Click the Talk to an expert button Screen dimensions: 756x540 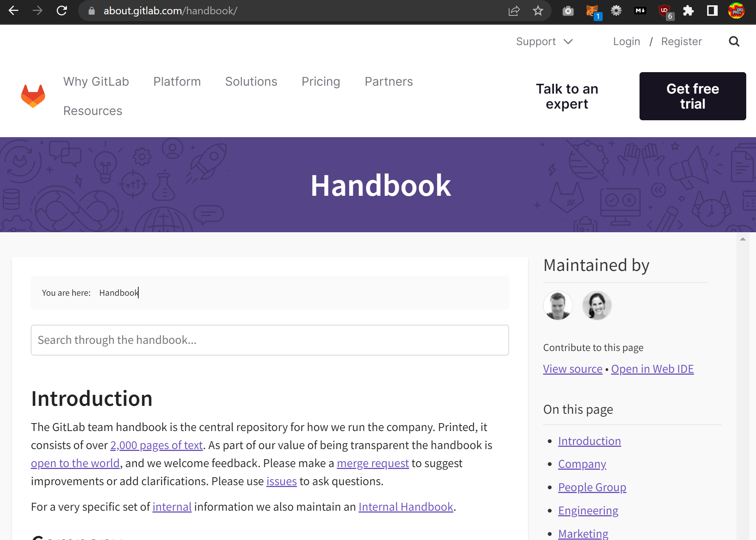567,96
